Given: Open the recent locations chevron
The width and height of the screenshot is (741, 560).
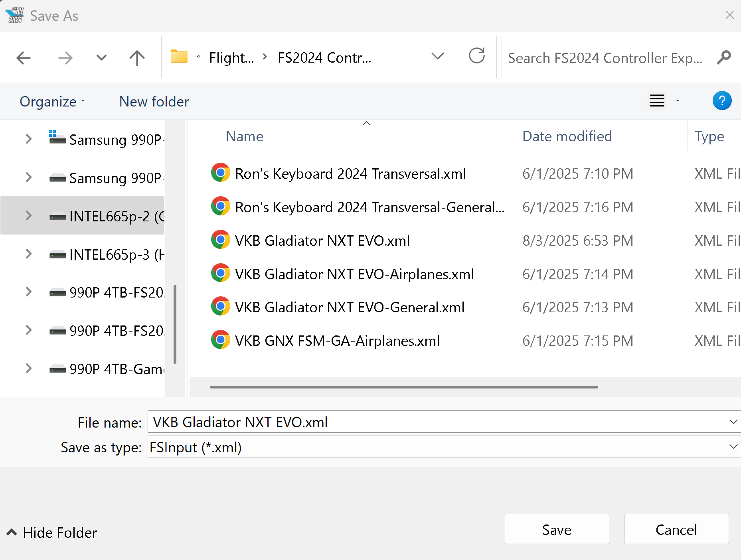Looking at the screenshot, I should (101, 58).
